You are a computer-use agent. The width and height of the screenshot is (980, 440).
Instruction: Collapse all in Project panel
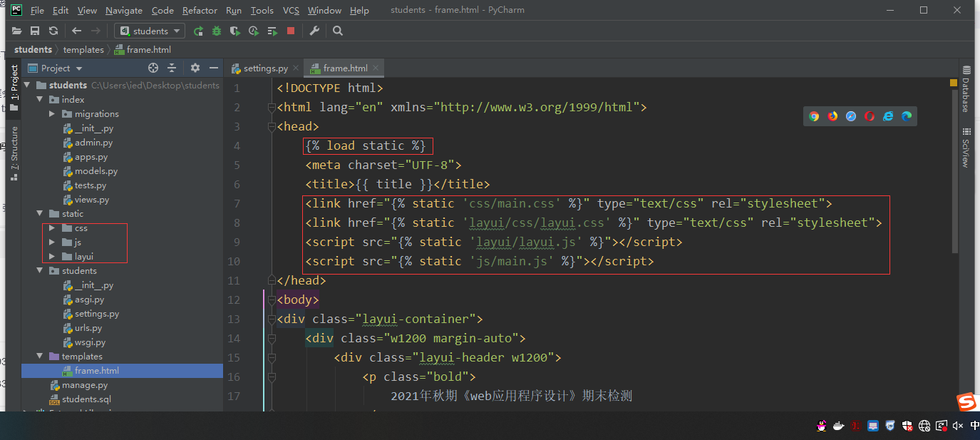click(172, 68)
